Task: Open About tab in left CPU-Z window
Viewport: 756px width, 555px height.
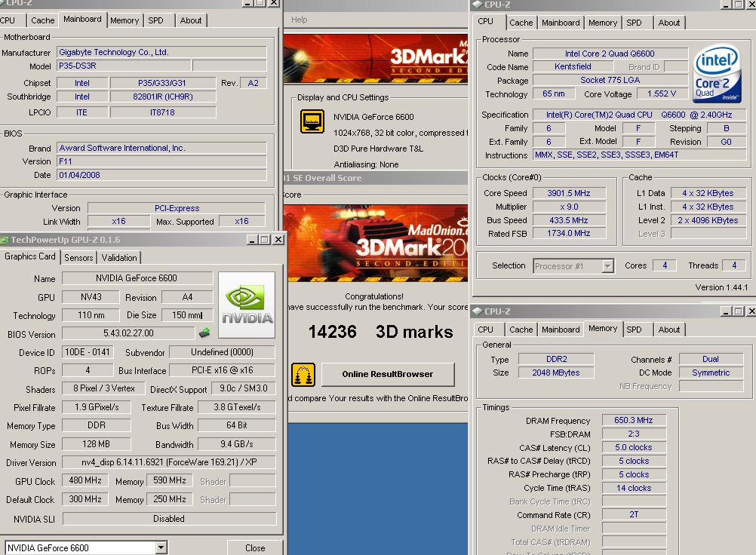Action: (x=191, y=20)
